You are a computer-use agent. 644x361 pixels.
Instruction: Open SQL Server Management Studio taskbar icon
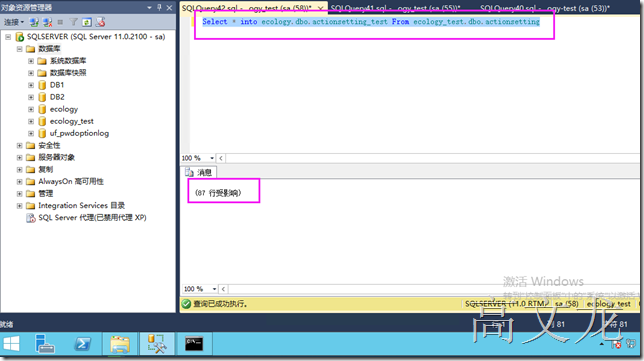coord(157,344)
